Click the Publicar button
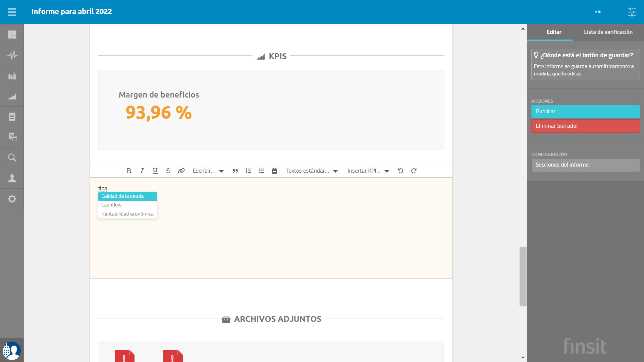 [585, 112]
